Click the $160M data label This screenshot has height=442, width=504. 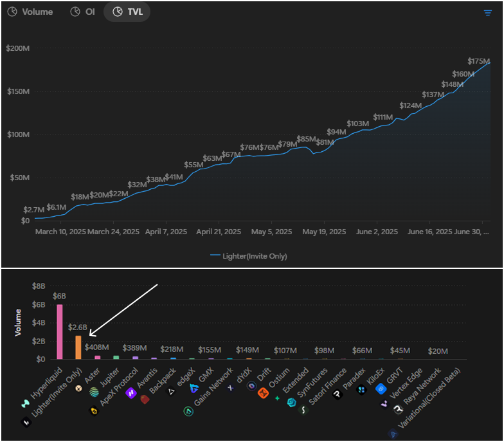tap(463, 74)
